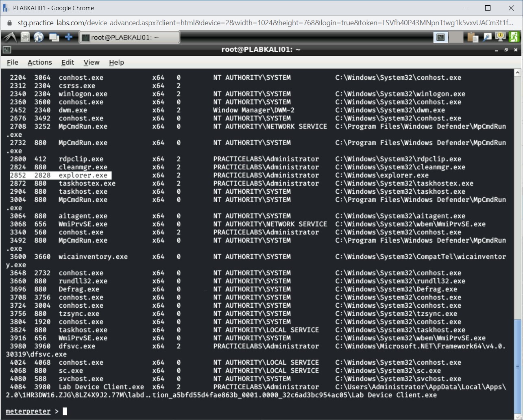Open the file manager icon in the toolbar
The image size is (523, 420).
pos(24,37)
